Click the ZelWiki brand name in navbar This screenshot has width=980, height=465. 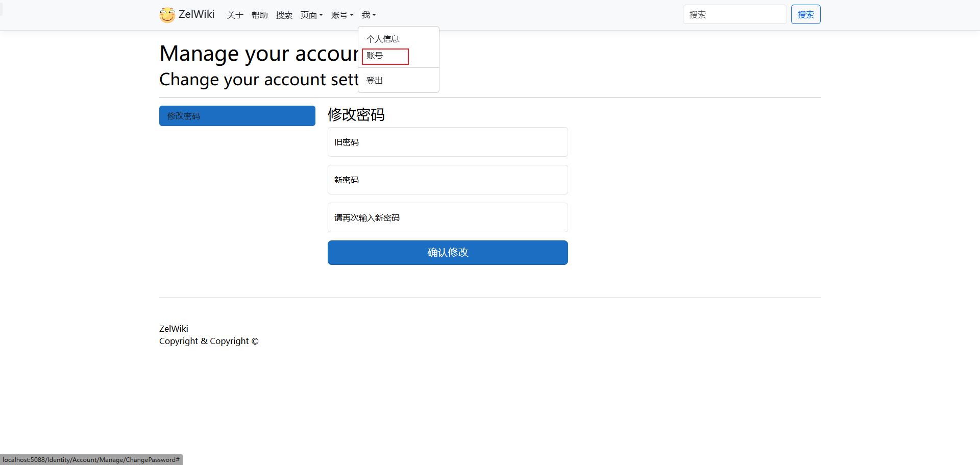coord(197,14)
